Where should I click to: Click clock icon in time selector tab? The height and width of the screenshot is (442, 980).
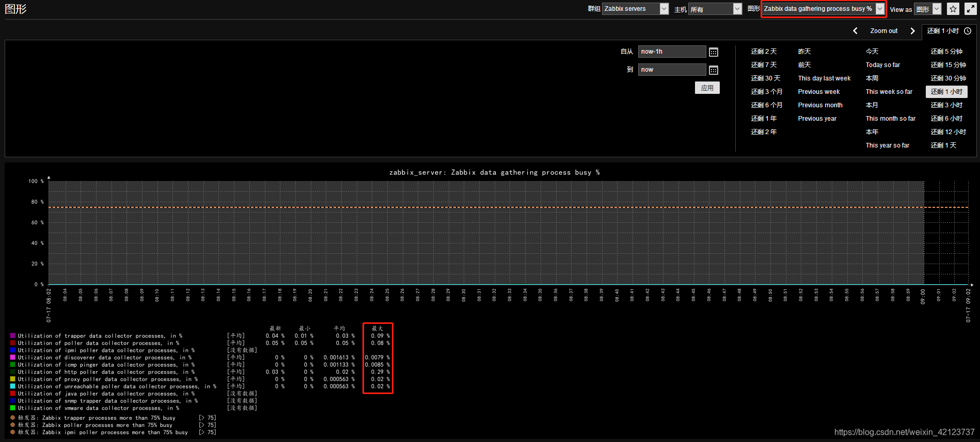click(968, 31)
